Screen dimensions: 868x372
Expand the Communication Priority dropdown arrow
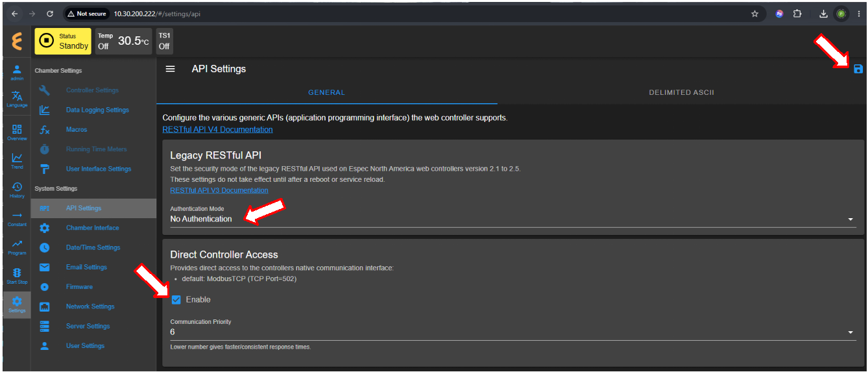850,332
